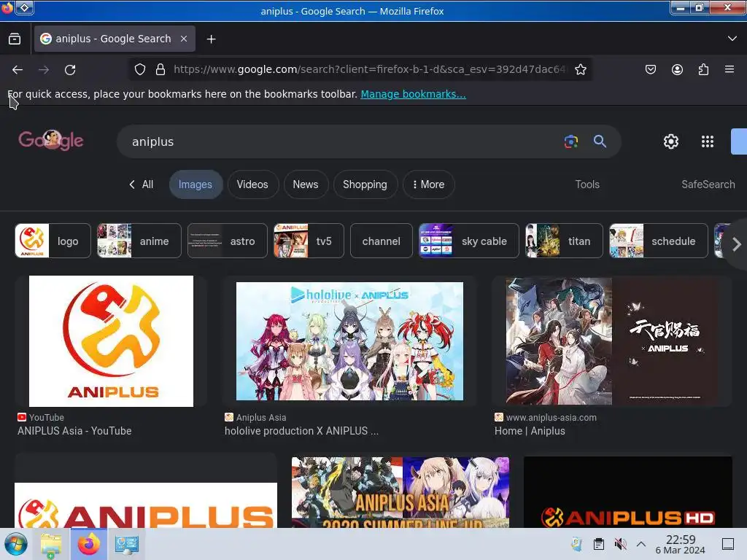Open Google quick settings gear

[x=671, y=141]
